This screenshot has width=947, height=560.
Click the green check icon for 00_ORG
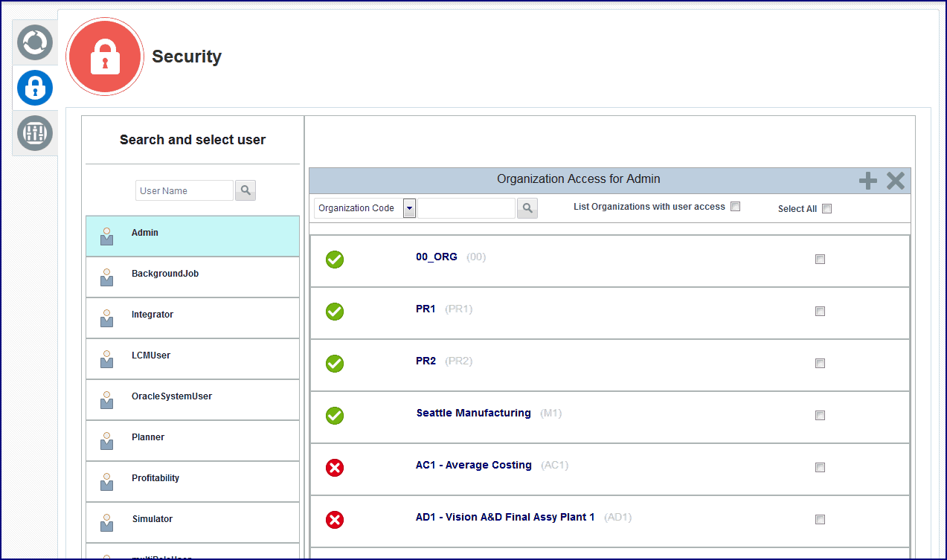point(335,260)
